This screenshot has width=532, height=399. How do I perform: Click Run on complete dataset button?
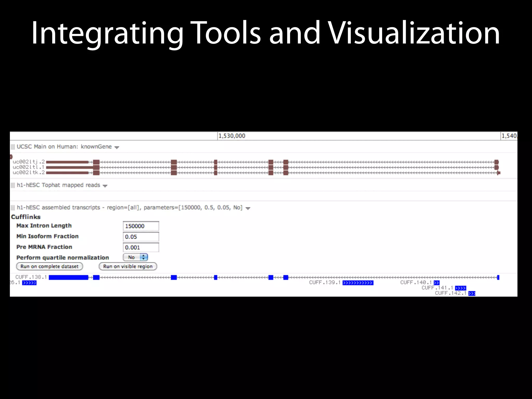point(49,266)
